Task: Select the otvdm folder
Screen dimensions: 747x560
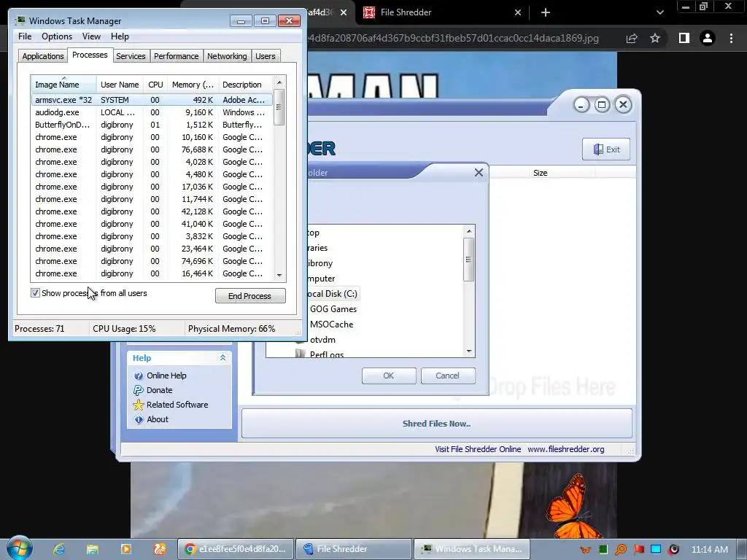Action: tap(322, 340)
